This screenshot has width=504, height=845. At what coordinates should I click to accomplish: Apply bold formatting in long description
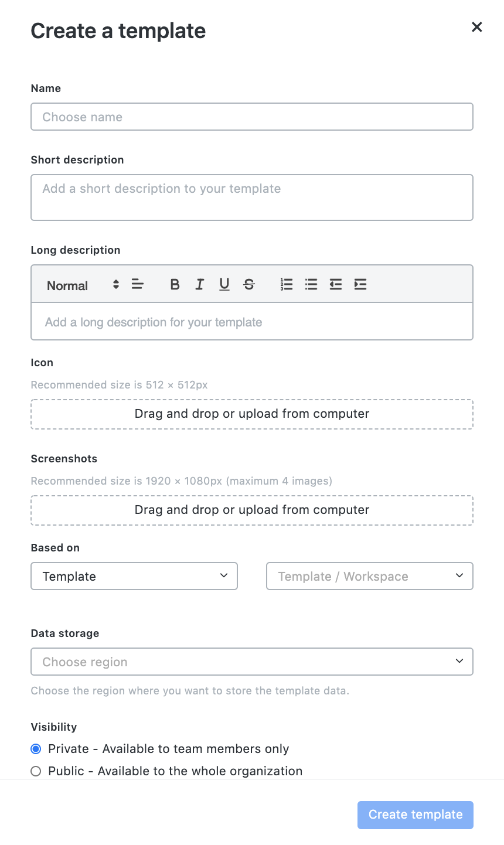click(x=175, y=284)
